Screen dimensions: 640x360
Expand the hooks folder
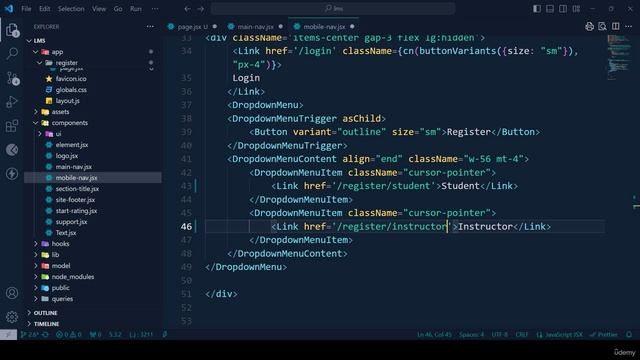(36, 244)
